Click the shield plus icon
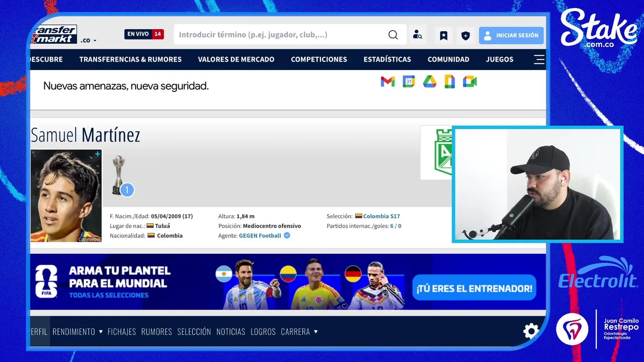 point(465,35)
